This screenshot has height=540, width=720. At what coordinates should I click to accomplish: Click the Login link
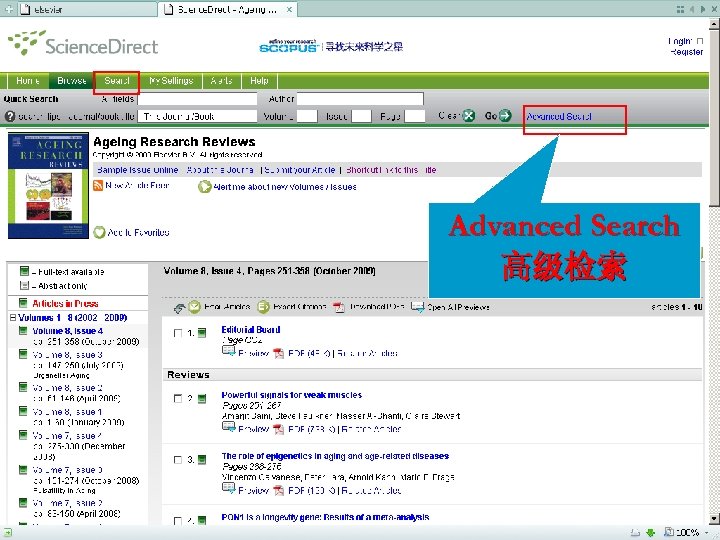tap(680, 41)
